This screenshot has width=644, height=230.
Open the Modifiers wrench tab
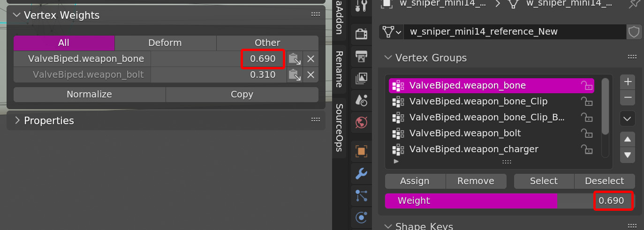(x=361, y=174)
